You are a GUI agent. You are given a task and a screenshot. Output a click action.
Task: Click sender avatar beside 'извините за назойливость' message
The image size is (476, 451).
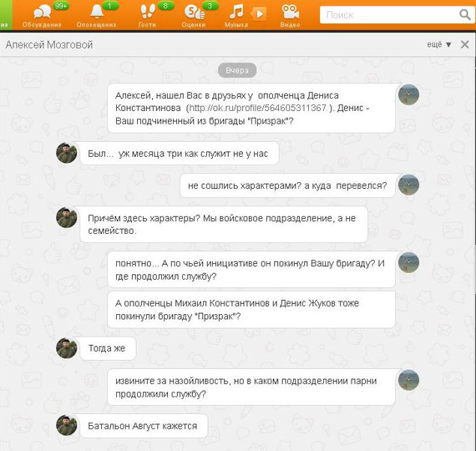408,380
